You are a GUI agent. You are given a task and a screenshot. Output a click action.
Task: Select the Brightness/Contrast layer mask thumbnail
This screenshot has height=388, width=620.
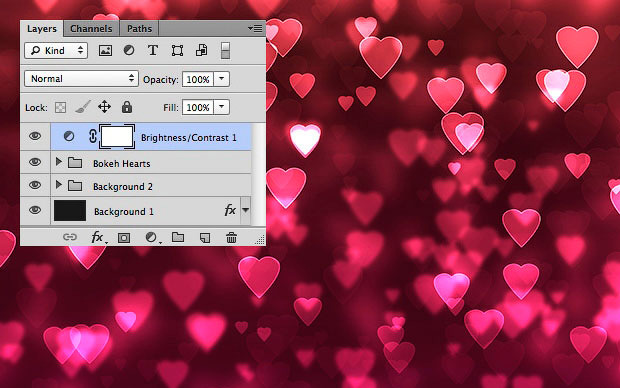pyautogui.click(x=117, y=136)
